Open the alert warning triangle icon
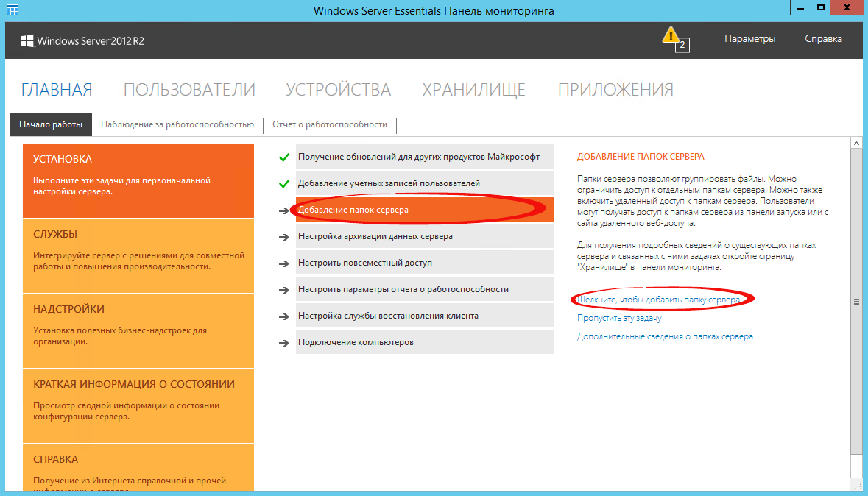 671,36
